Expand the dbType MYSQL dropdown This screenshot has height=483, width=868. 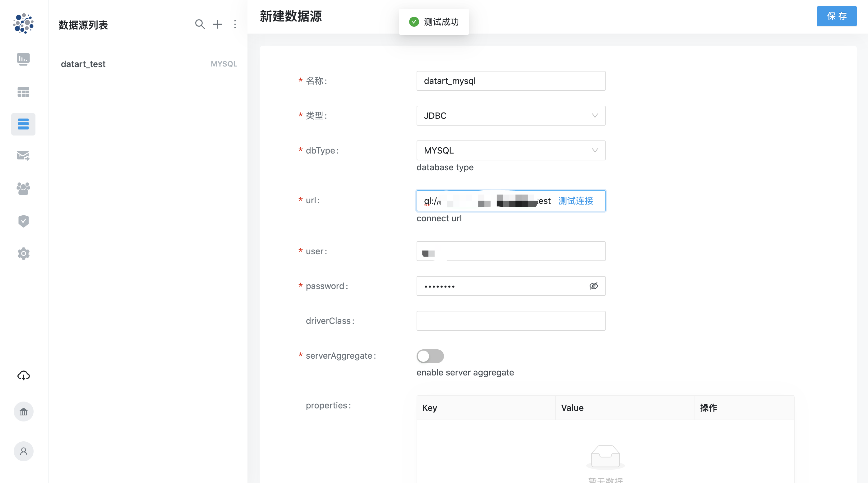click(511, 150)
